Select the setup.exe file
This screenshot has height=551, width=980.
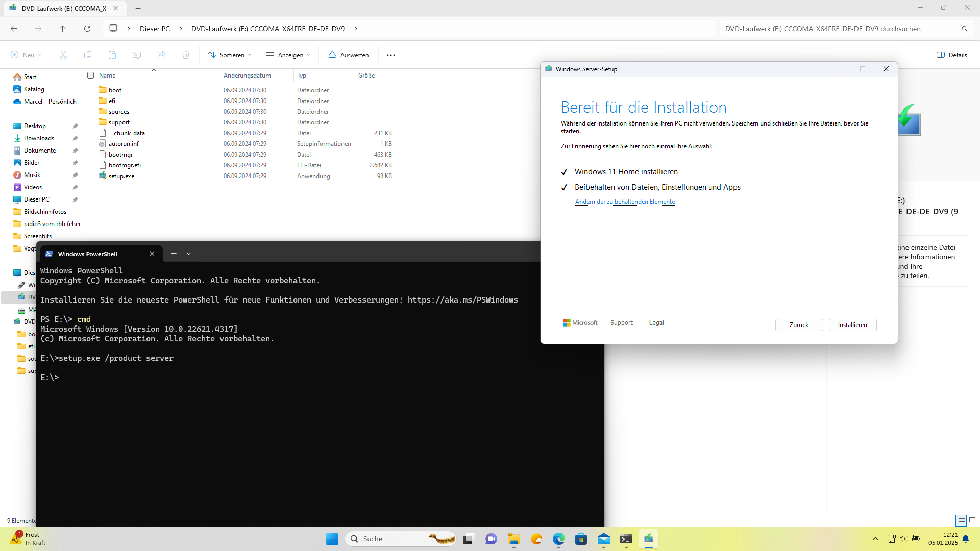121,176
